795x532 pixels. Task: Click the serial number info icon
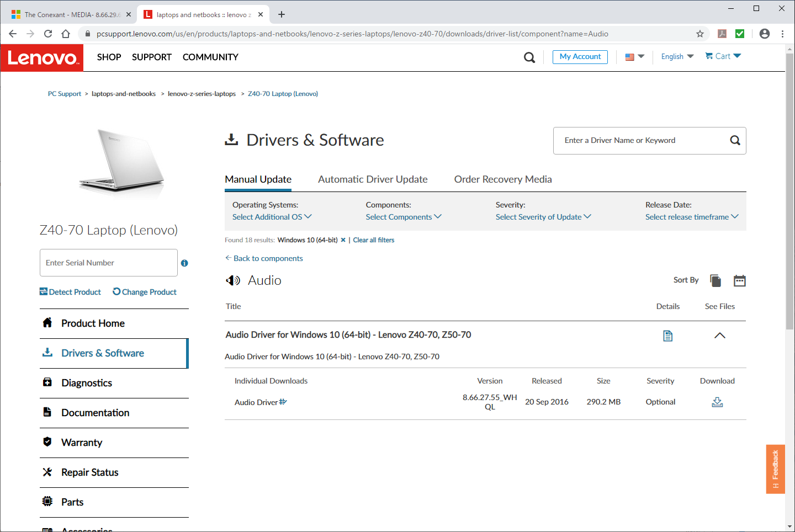184,263
